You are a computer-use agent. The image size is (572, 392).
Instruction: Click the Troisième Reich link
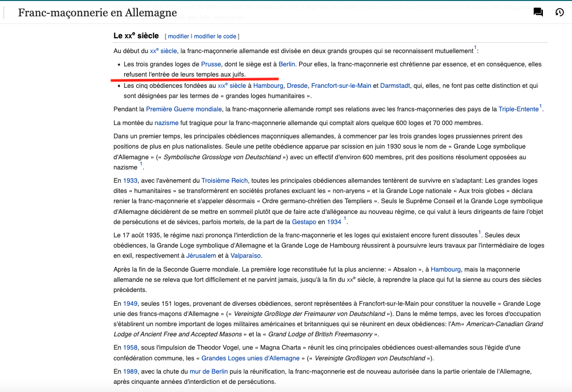225,181
